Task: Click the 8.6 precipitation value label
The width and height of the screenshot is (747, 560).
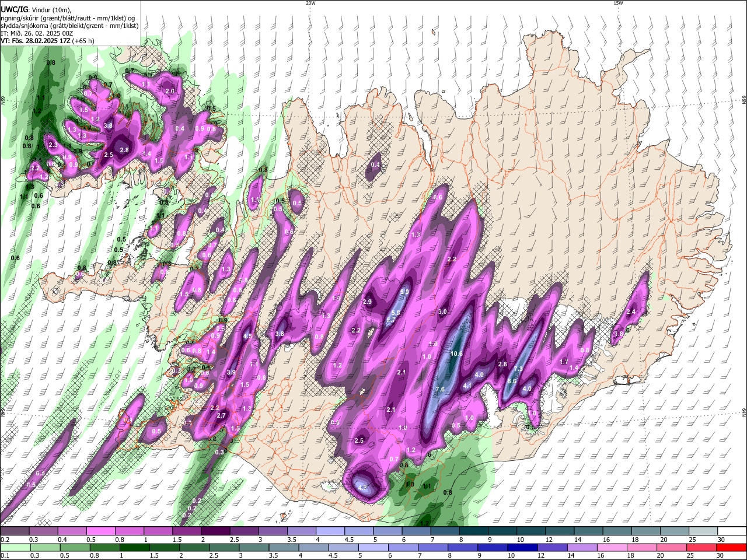Action: 512,381
